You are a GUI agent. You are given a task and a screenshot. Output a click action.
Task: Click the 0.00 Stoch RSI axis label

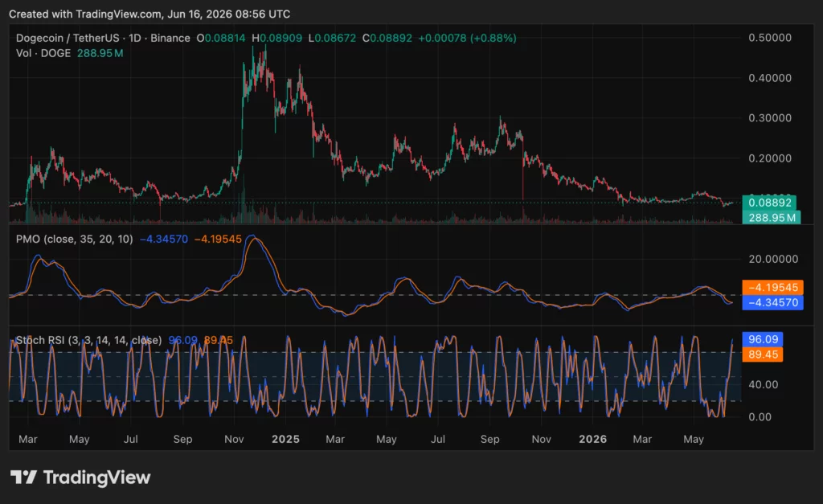tap(760, 417)
